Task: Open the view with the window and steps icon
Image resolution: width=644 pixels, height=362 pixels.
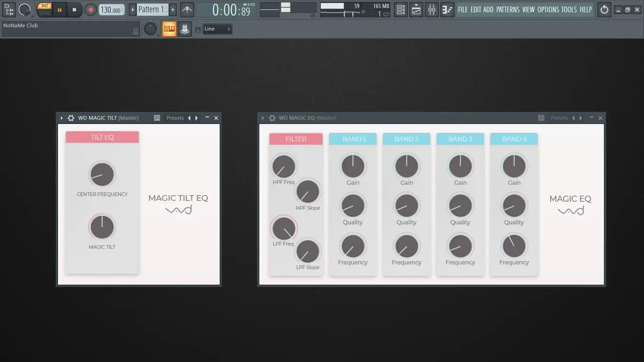Action: pos(416,9)
